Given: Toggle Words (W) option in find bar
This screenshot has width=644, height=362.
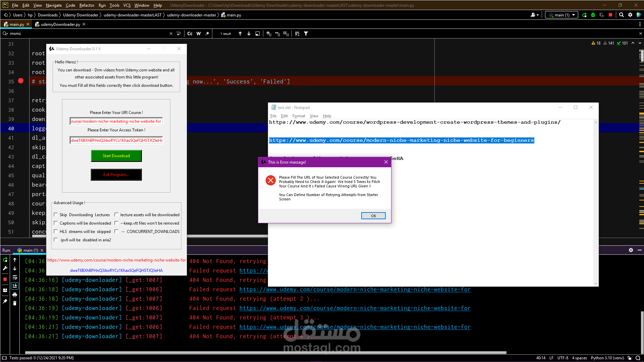Looking at the screenshot, I should click(199, 34).
